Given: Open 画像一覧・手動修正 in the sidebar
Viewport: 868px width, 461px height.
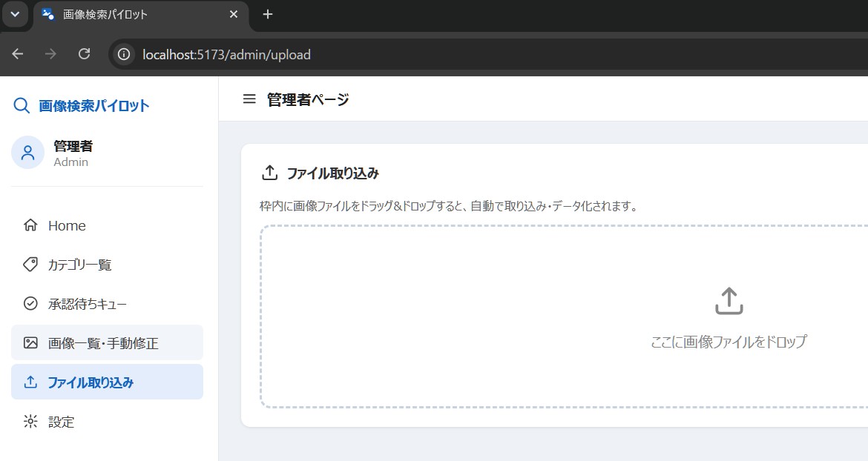Looking at the screenshot, I should [x=107, y=342].
